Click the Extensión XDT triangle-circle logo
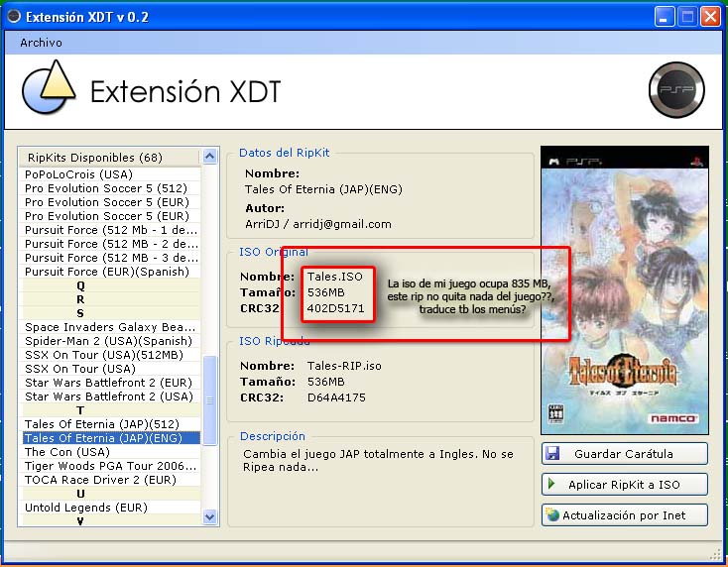728x567 pixels. (49, 87)
